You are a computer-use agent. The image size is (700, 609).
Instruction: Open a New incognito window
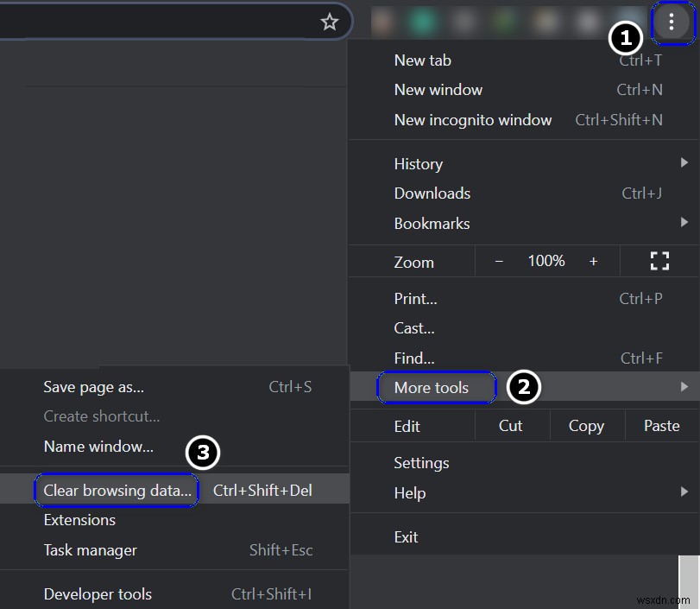[473, 120]
